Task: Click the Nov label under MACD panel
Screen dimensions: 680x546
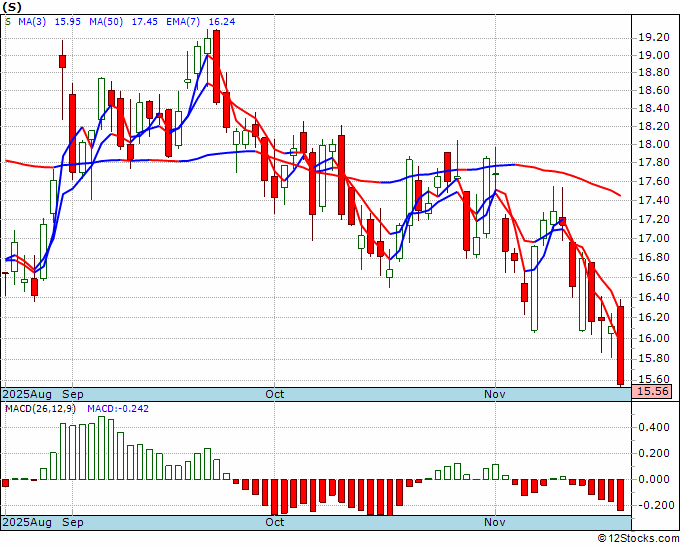Action: [494, 522]
